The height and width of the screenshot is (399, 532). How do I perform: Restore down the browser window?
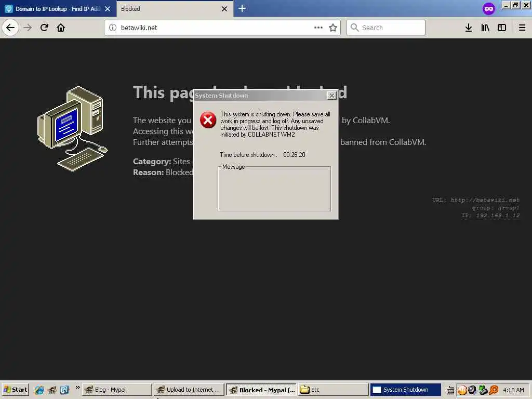(x=516, y=5)
